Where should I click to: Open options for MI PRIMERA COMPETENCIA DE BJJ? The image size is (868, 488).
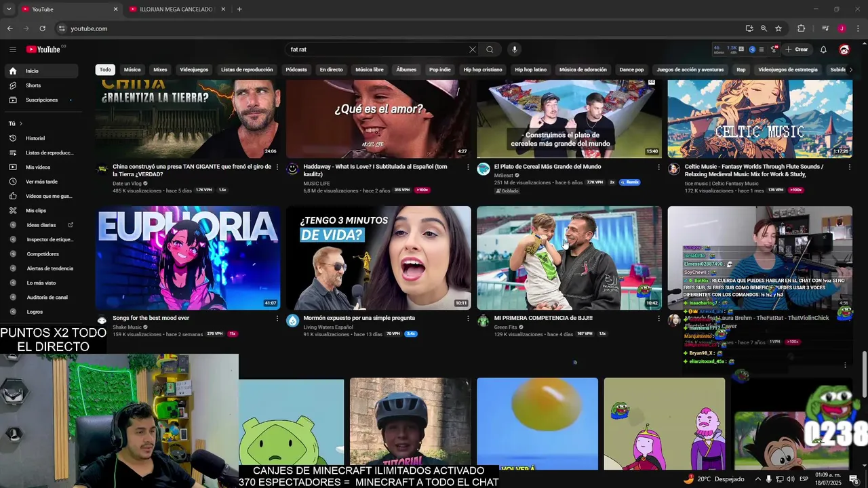pyautogui.click(x=658, y=318)
